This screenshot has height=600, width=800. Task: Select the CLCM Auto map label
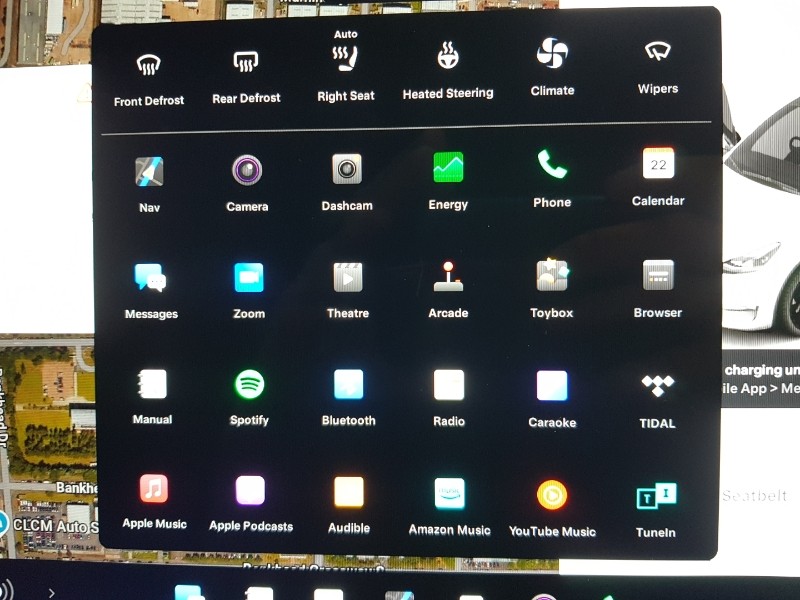[55, 526]
